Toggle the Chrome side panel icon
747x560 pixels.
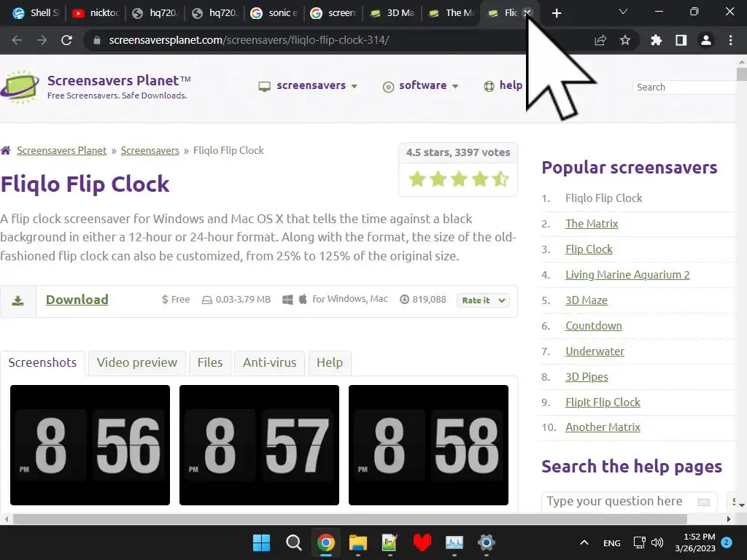(681, 40)
